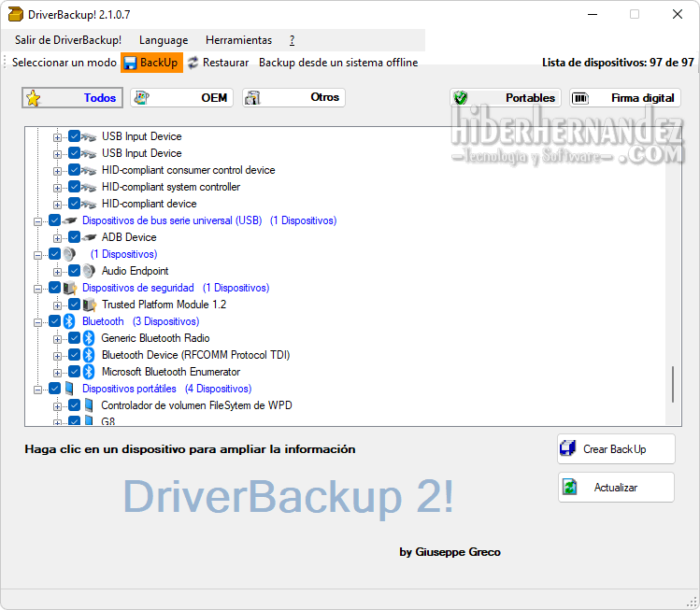Open the Herramientas menu
700x610 pixels.
tap(239, 40)
